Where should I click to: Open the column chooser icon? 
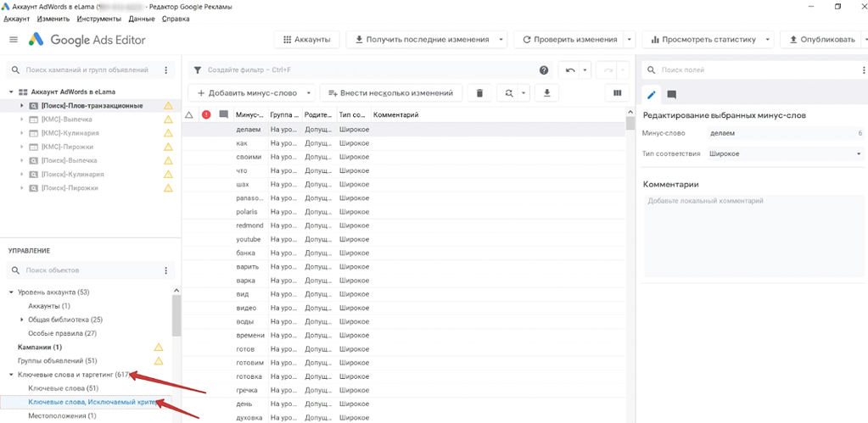(x=617, y=93)
